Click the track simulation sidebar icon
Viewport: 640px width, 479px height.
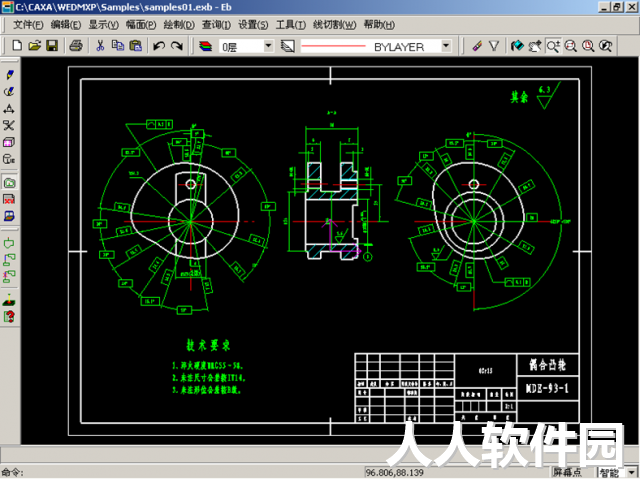tap(9, 277)
